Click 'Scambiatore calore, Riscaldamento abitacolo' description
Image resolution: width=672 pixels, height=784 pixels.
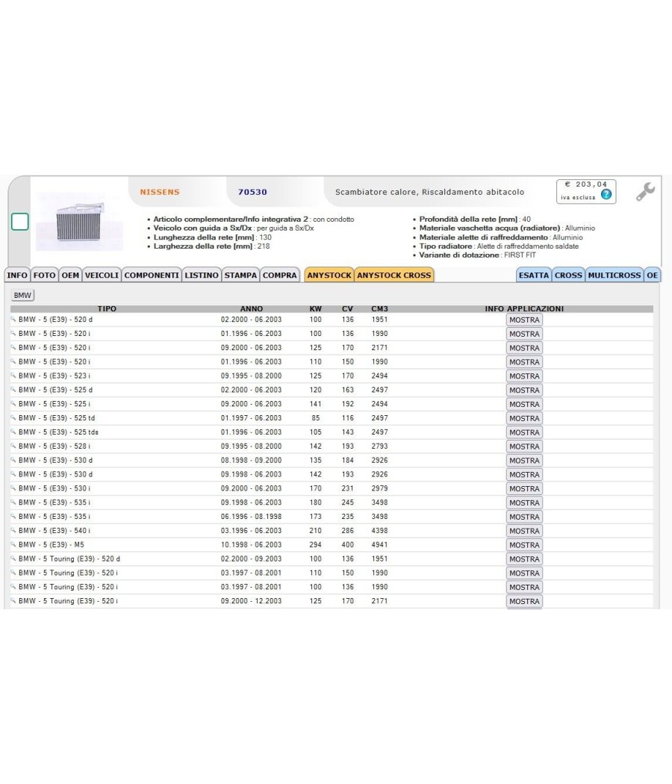pyautogui.click(x=429, y=192)
